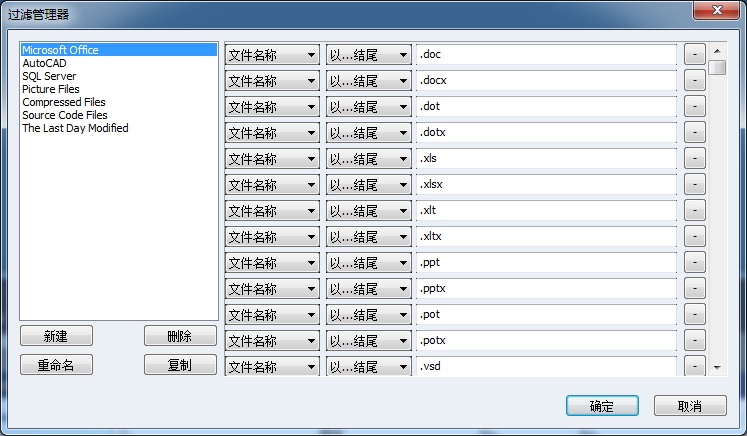Remove the .xlt rule with its minus button

point(695,210)
